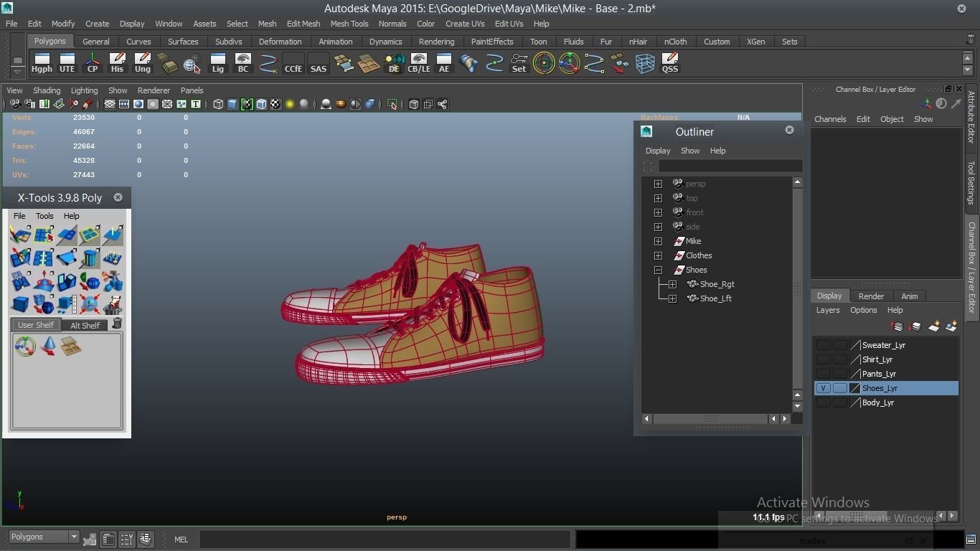
Task: Click the QSS shelf button
Action: coord(669,63)
